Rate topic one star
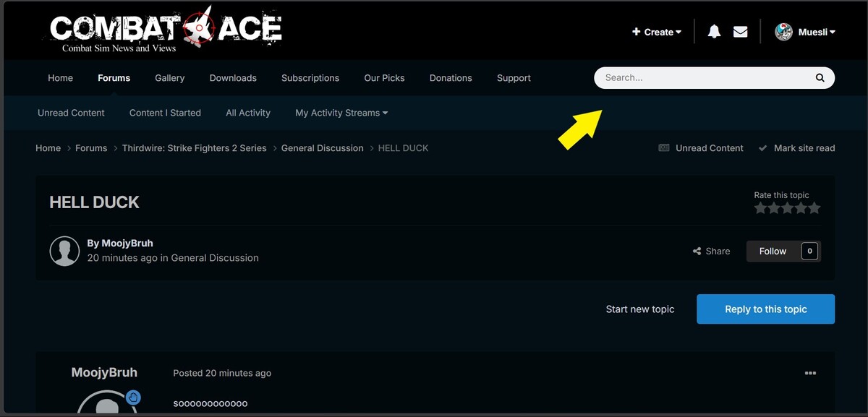This screenshot has width=868, height=417. tap(760, 208)
